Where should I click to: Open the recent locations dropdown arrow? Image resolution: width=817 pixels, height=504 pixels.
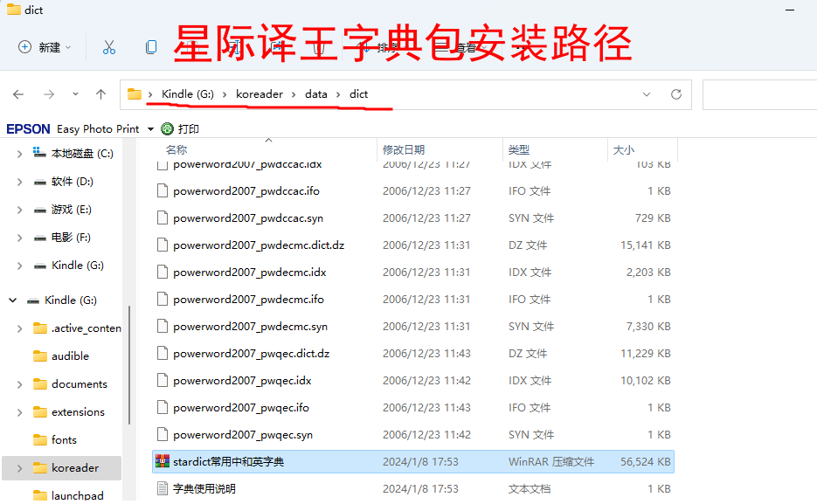click(75, 94)
